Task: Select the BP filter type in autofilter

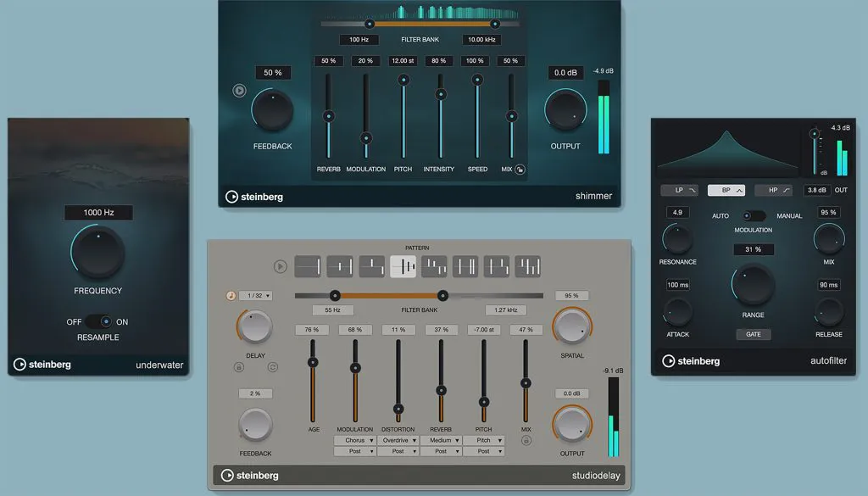Action: 726,191
